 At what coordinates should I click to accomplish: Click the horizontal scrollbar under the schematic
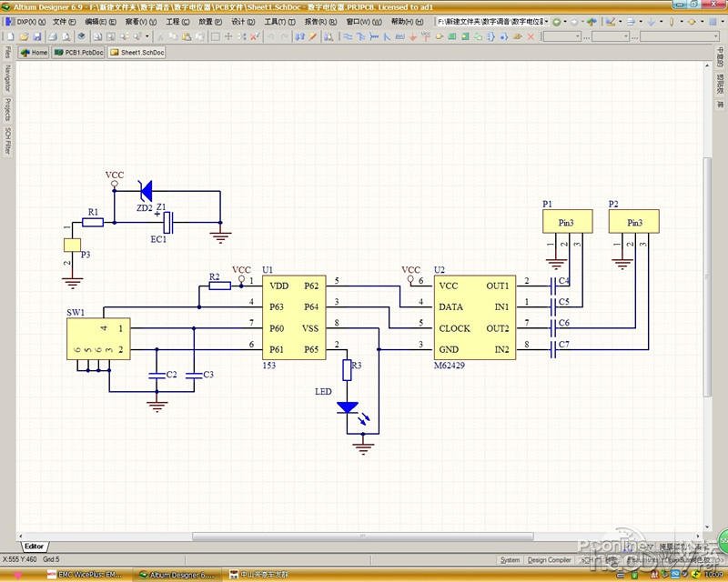coord(364,537)
